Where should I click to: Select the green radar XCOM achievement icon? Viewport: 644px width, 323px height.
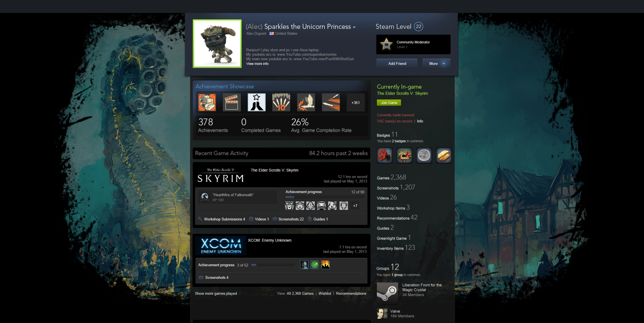click(x=315, y=265)
